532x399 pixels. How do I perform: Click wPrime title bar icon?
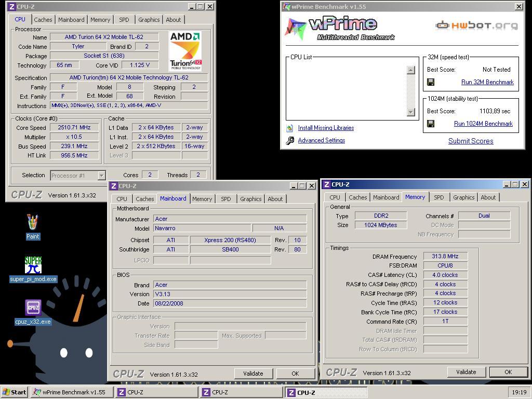[287, 6]
